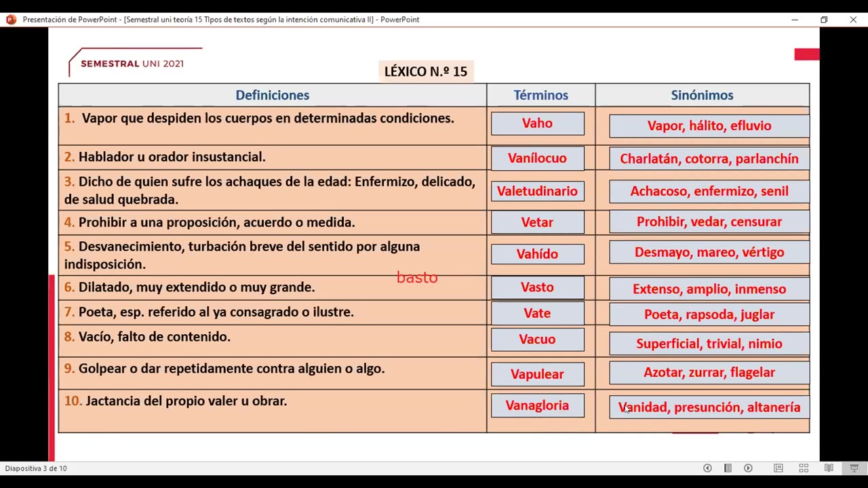
Task: Click definition 1 about 'Vapor que despiden'
Action: click(259, 119)
